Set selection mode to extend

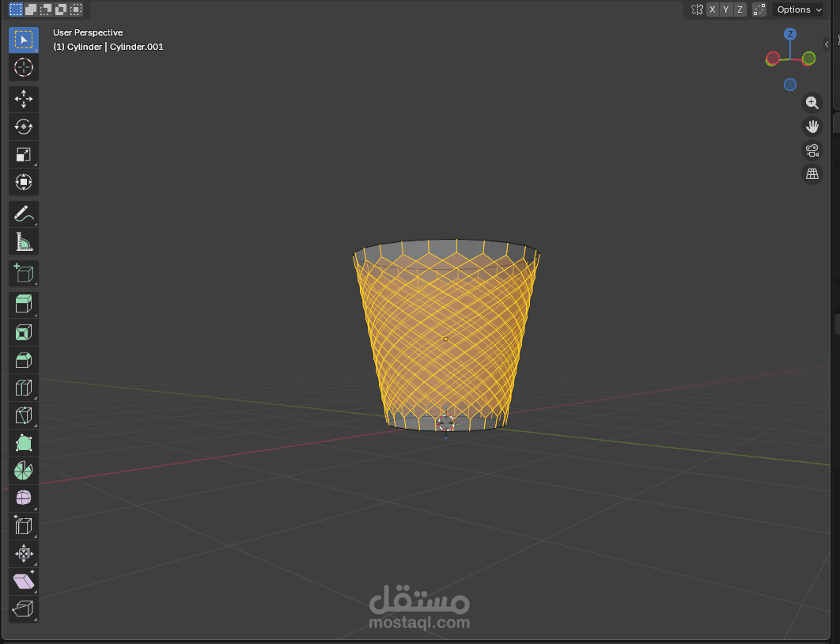(x=31, y=9)
